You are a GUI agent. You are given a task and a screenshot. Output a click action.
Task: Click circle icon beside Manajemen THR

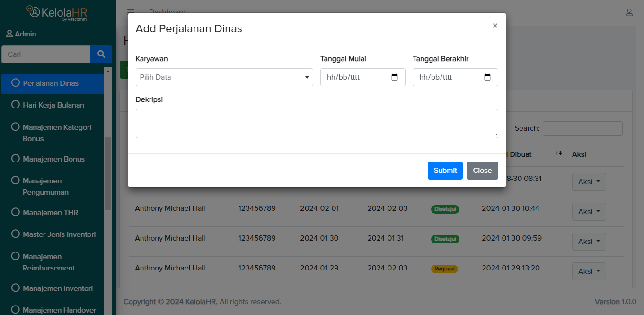point(15,213)
